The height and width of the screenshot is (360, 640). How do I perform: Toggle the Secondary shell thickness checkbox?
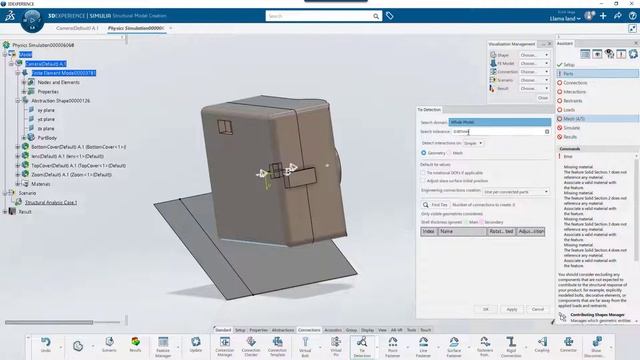click(481, 222)
